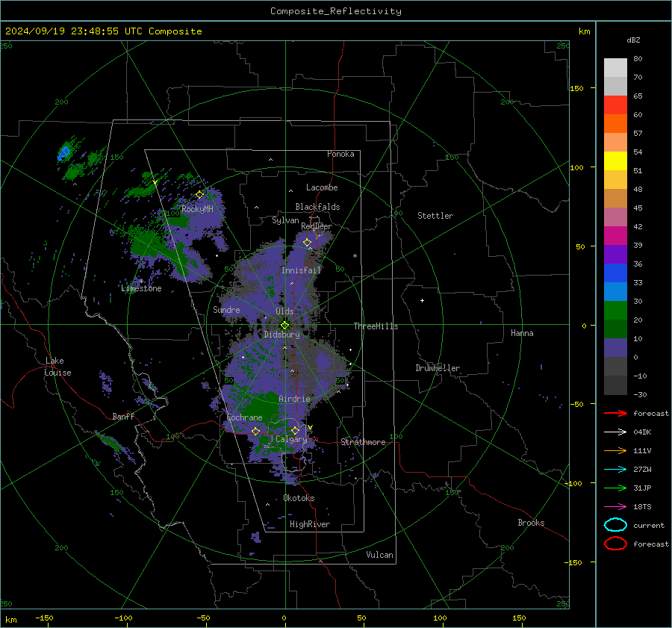Click the dBZ legend heading
Screen dimensions: 672x628
click(x=633, y=40)
